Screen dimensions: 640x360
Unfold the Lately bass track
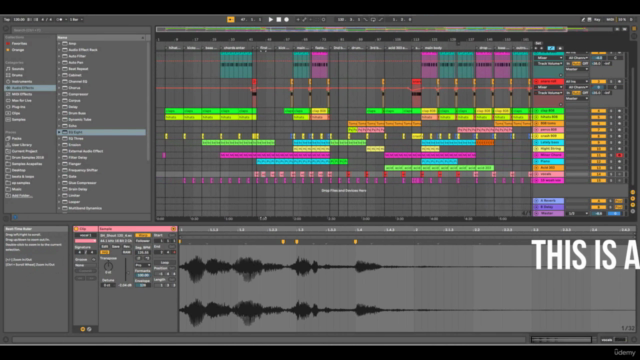[536, 142]
